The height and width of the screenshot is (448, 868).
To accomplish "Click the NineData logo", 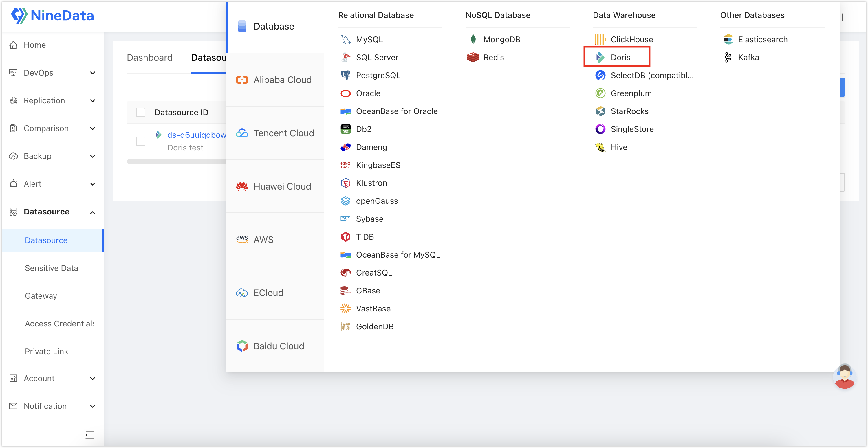I will click(x=53, y=16).
